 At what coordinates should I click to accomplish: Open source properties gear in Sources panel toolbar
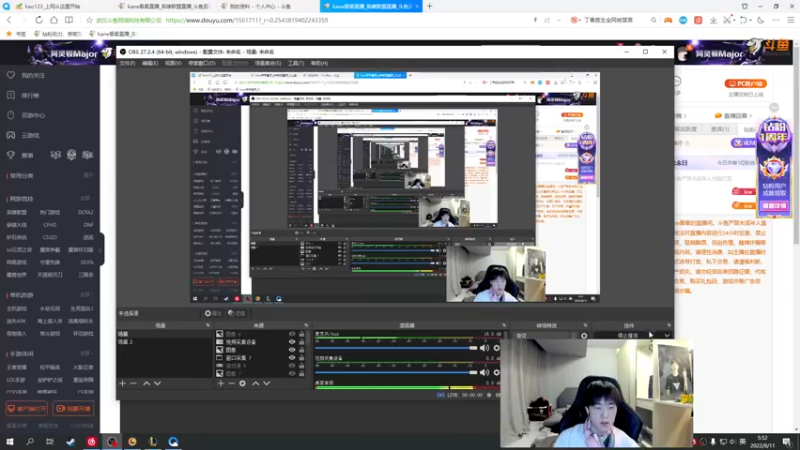point(242,383)
